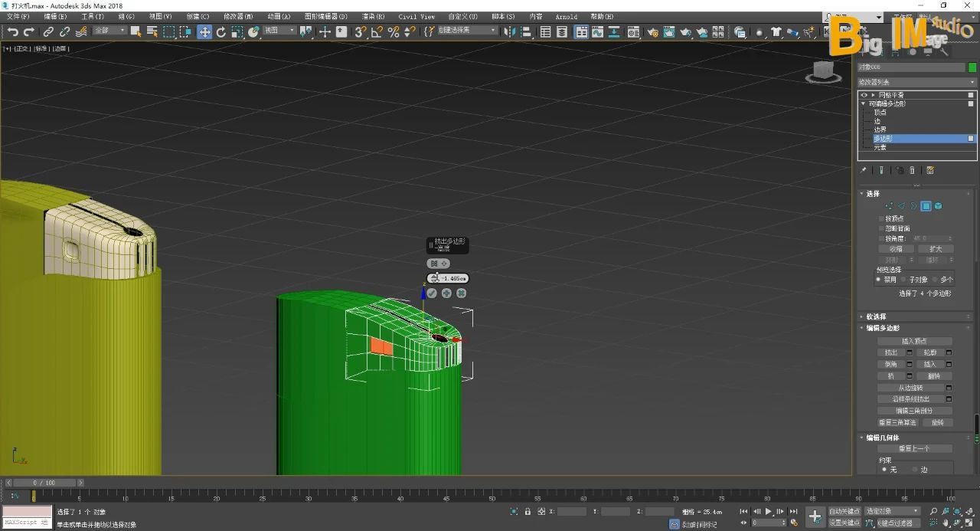The height and width of the screenshot is (531, 980).
Task: Click the caddy OK checkmark button
Action: coord(432,293)
